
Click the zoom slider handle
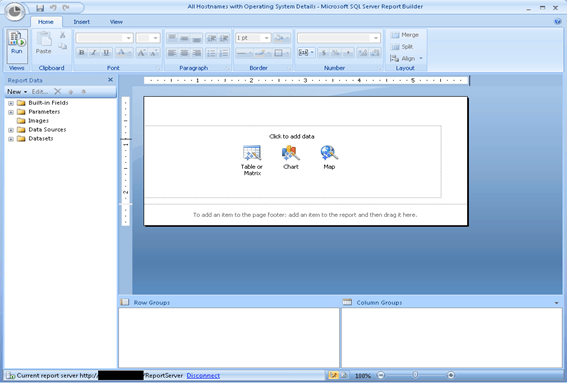pyautogui.click(x=415, y=375)
